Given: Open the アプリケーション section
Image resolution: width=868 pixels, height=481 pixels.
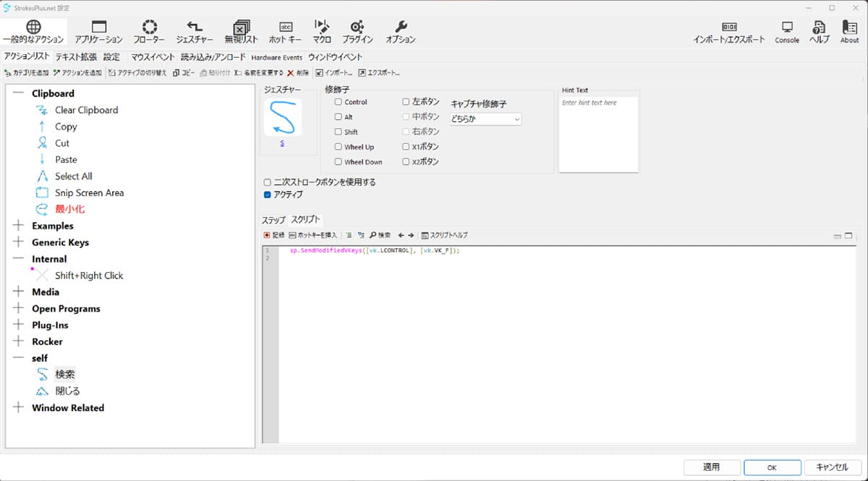Looking at the screenshot, I should (98, 32).
